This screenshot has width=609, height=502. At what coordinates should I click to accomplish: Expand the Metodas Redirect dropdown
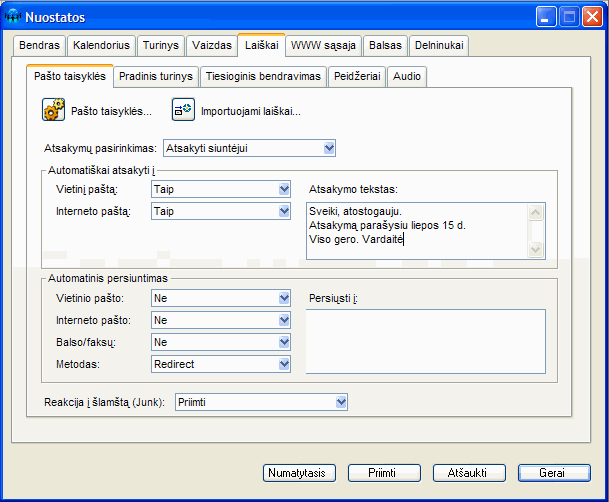[x=284, y=364]
